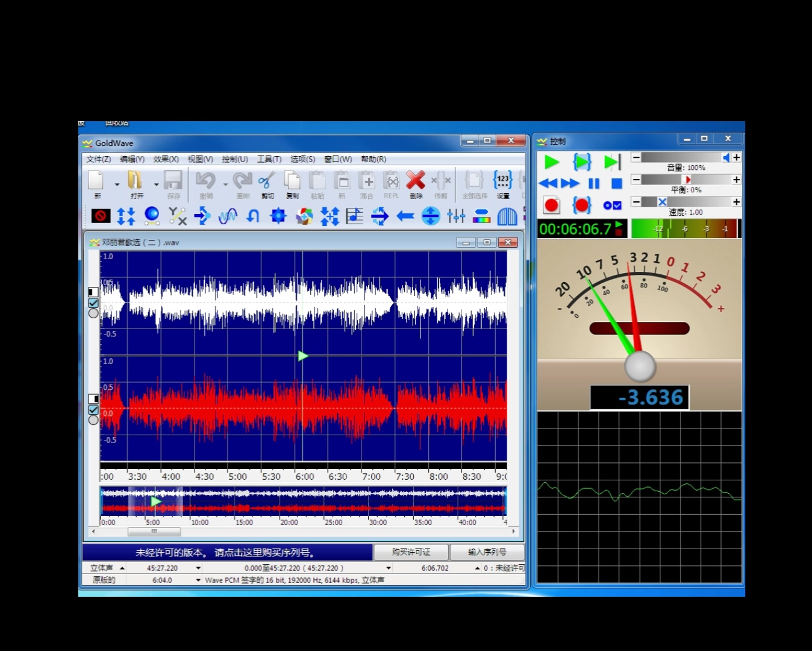Click the Cut (剪切) scissors icon

click(267, 180)
